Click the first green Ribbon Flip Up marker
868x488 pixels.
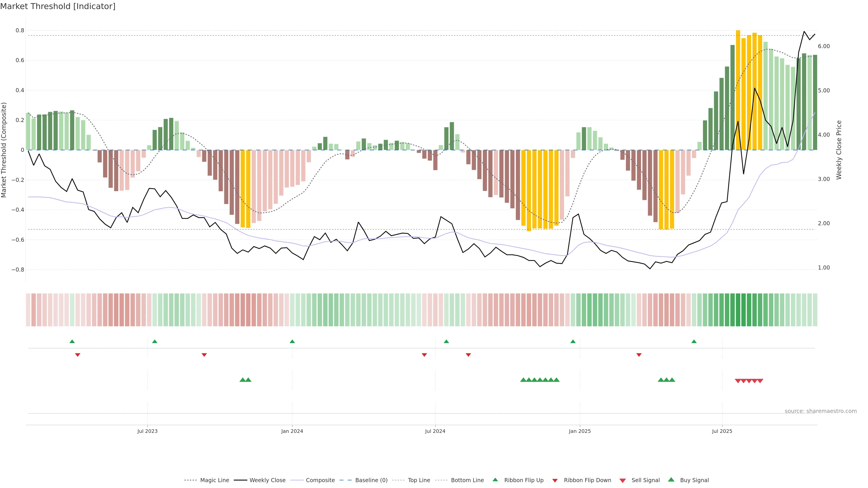[72, 342]
